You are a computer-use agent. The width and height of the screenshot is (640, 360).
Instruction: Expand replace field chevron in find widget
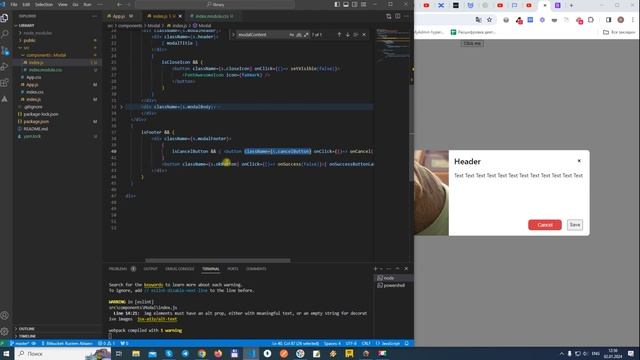coord(233,35)
